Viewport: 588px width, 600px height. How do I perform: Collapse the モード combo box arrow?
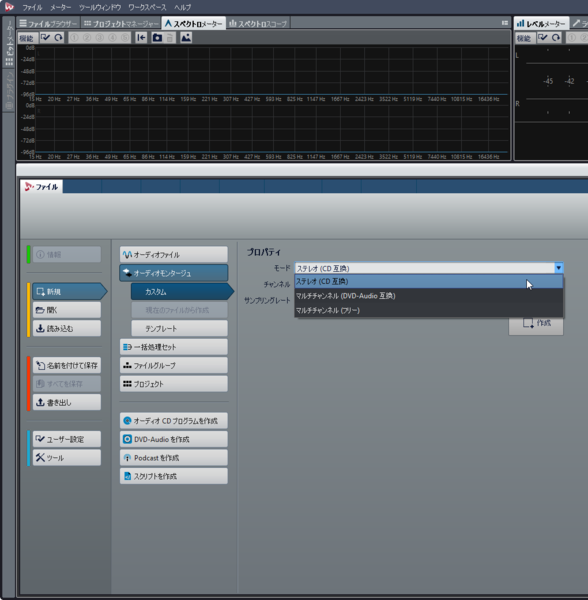pyautogui.click(x=559, y=268)
